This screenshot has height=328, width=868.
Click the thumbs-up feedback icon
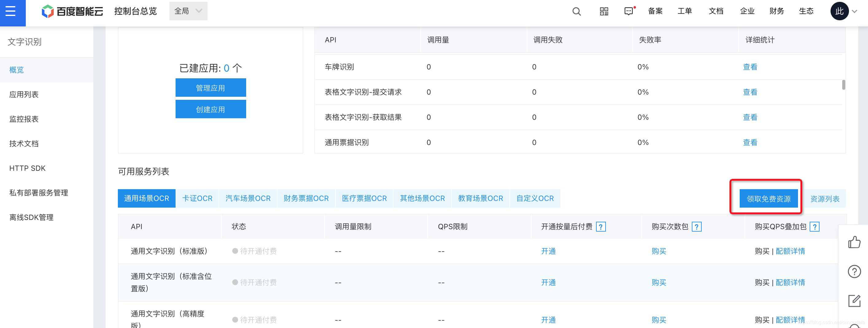tap(854, 242)
